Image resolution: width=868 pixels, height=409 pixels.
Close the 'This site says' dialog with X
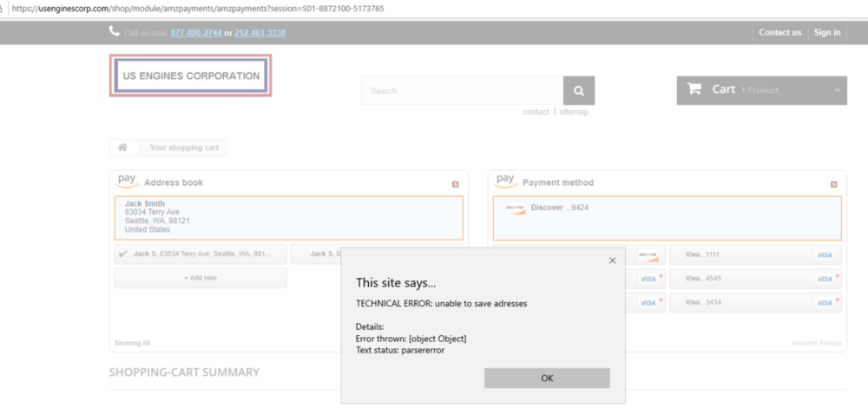click(612, 261)
